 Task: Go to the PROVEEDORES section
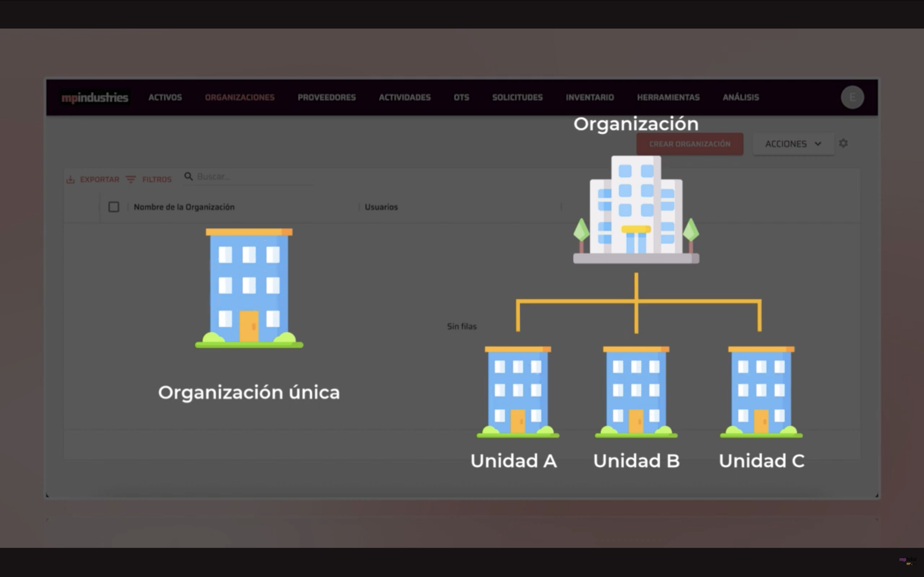pos(326,97)
